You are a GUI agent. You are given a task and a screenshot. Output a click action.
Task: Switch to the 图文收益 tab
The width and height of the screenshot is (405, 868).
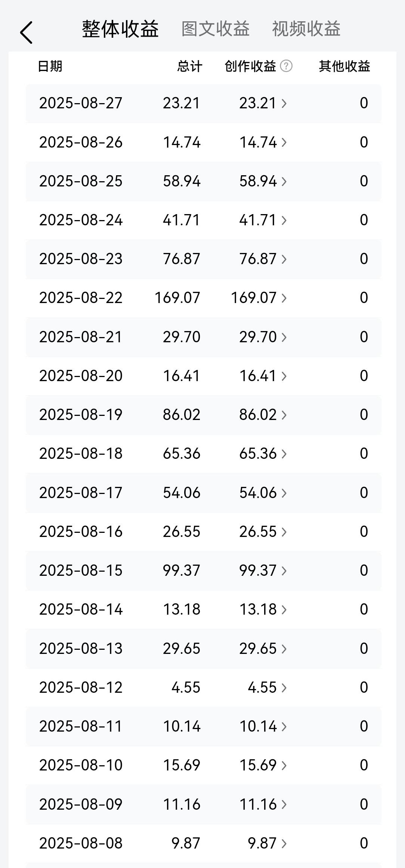point(216,29)
